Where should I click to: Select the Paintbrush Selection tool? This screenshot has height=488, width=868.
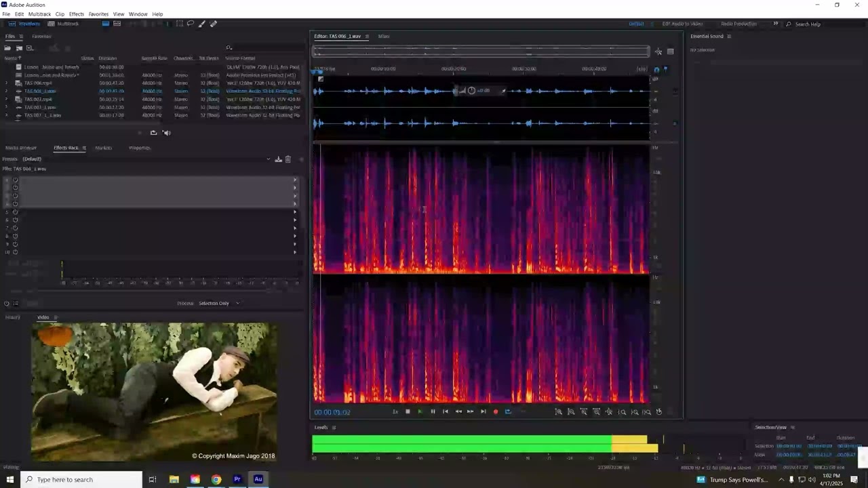click(x=202, y=24)
